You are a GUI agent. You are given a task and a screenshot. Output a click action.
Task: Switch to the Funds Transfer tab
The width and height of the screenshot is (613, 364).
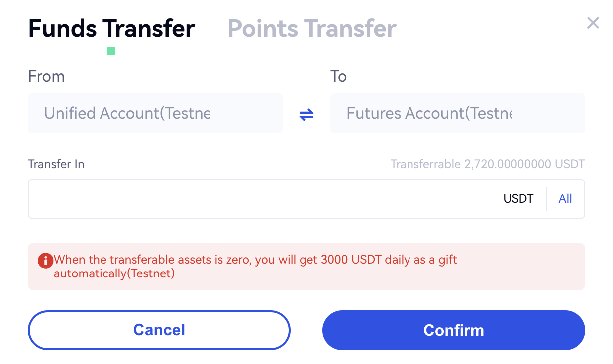tap(111, 28)
